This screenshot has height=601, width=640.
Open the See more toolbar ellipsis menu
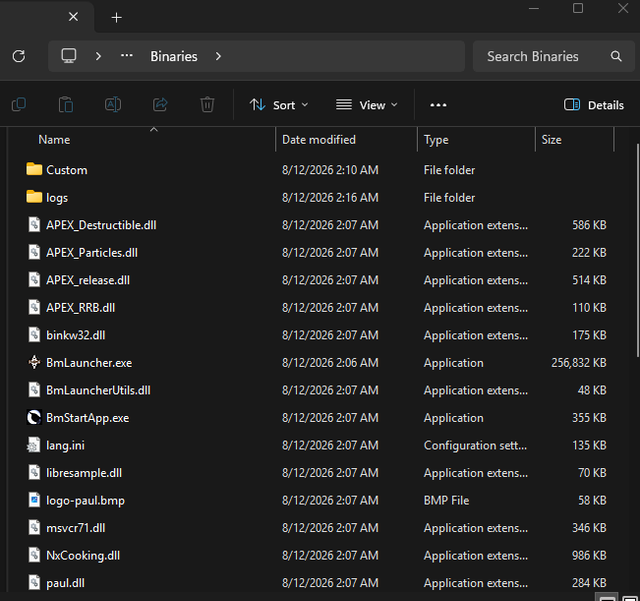438,105
